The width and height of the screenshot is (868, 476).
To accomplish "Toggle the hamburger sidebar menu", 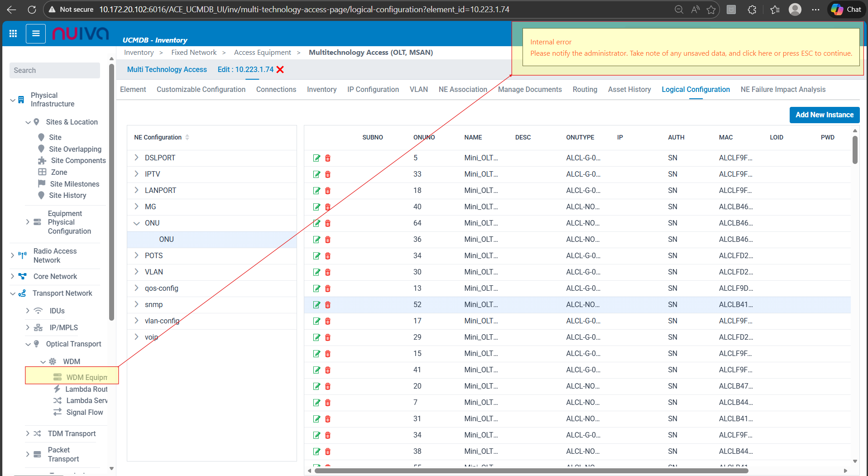I will coord(36,34).
